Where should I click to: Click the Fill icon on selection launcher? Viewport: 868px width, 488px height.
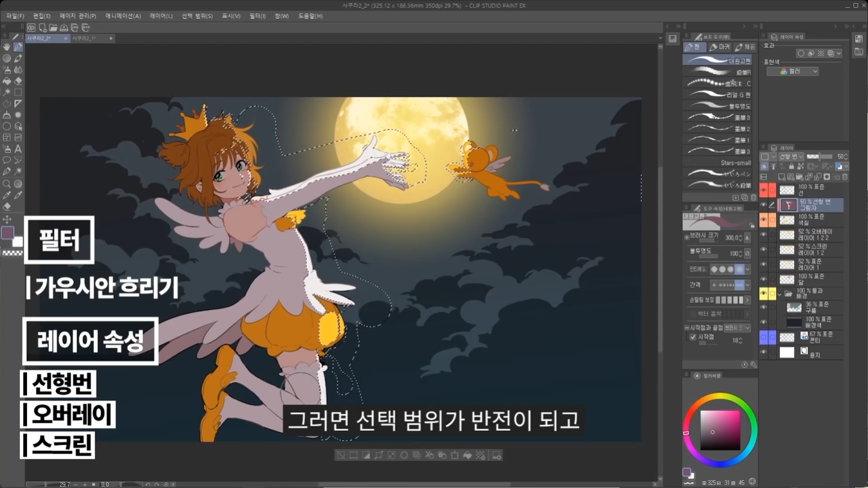tap(468, 455)
